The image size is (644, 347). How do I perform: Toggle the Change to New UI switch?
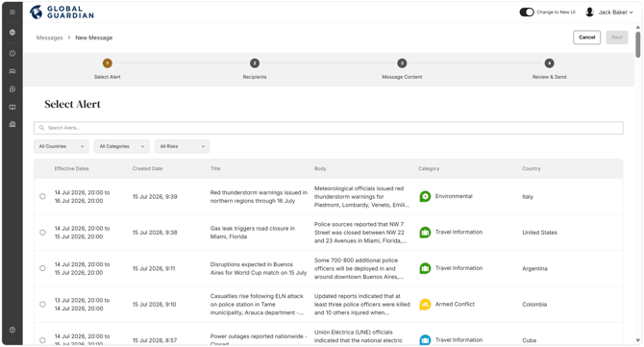click(x=527, y=12)
